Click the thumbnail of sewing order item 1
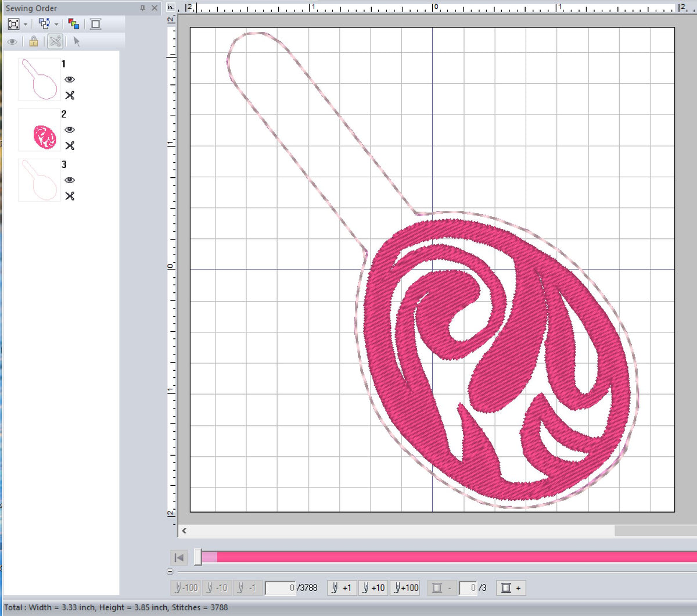The width and height of the screenshot is (697, 616). [x=38, y=79]
